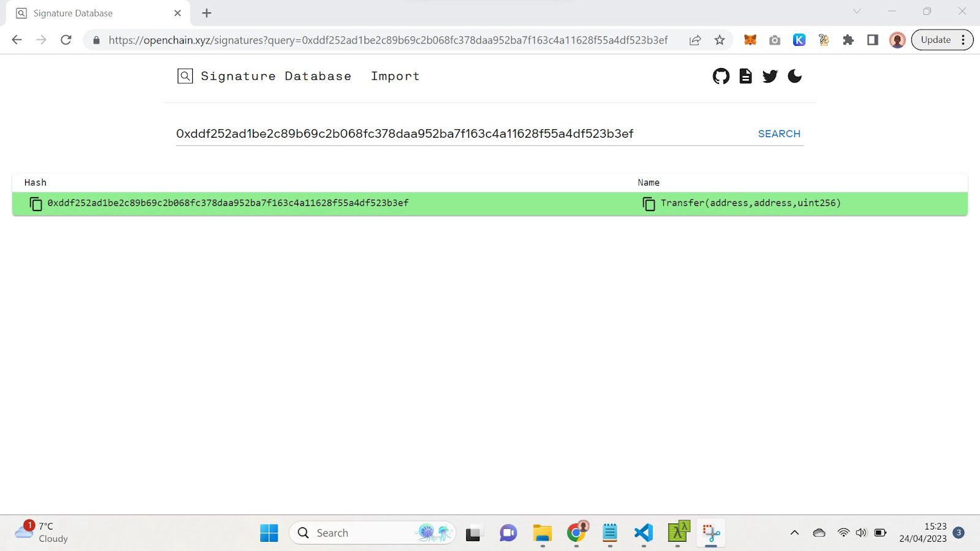Go forward in browser history

(41, 40)
